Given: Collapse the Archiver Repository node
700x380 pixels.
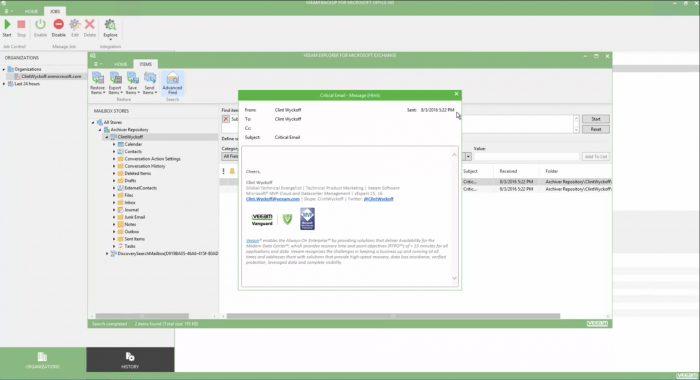Looking at the screenshot, I should point(100,129).
